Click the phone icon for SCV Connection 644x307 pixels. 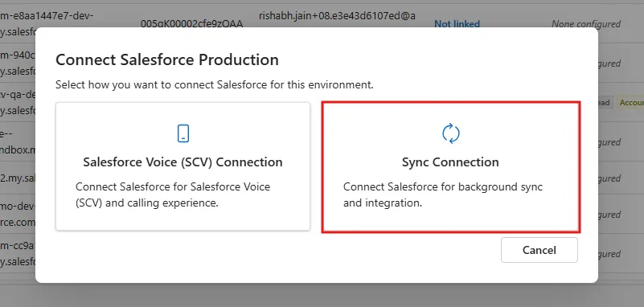pyautogui.click(x=183, y=133)
